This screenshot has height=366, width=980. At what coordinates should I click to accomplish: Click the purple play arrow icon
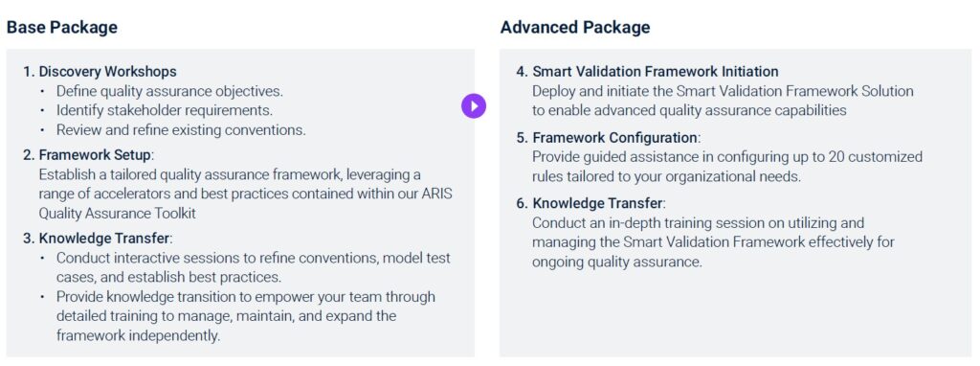click(474, 105)
